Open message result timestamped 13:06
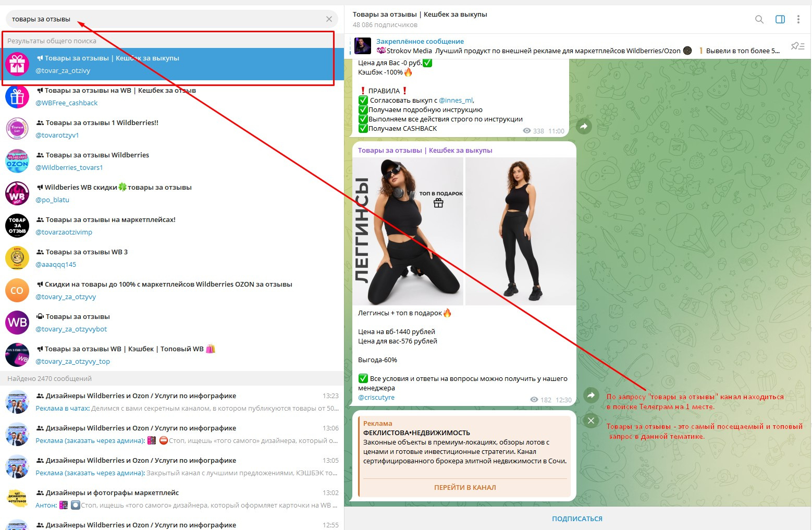Image resolution: width=812 pixels, height=530 pixels. 172,434
